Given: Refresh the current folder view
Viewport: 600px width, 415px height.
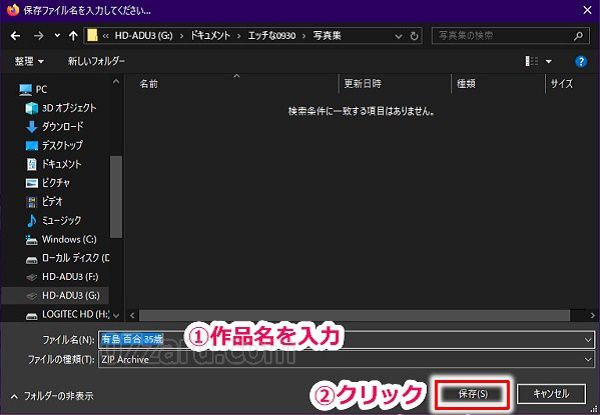Looking at the screenshot, I should [x=414, y=36].
